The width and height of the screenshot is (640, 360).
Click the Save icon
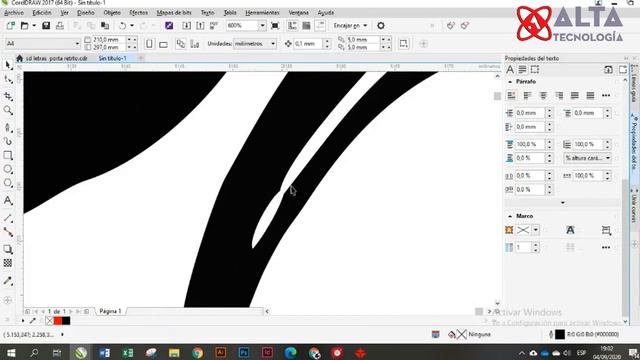click(46, 26)
